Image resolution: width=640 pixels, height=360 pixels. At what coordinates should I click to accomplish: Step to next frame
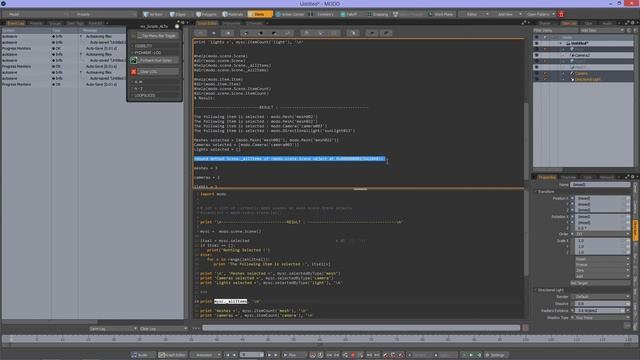click(x=269, y=355)
